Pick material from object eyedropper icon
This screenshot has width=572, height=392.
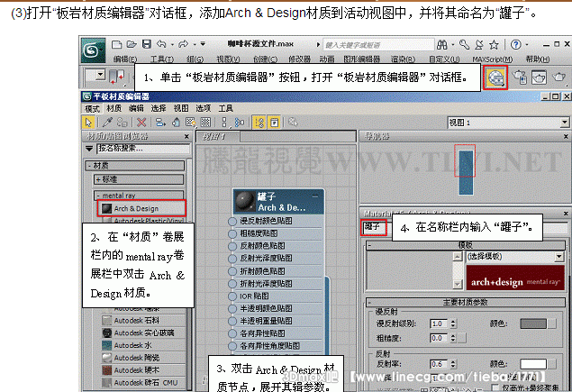point(107,123)
